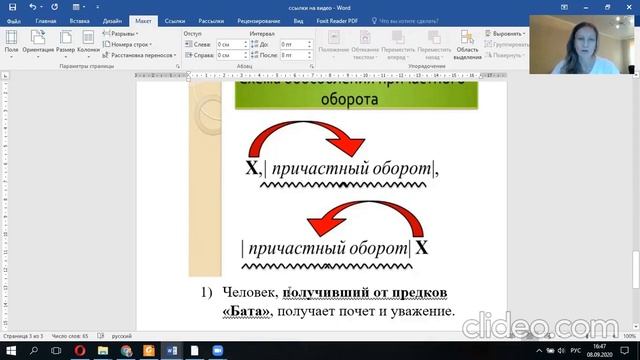Open the Undo history dropdown arrow
The height and width of the screenshot is (360, 640).
point(41,7)
